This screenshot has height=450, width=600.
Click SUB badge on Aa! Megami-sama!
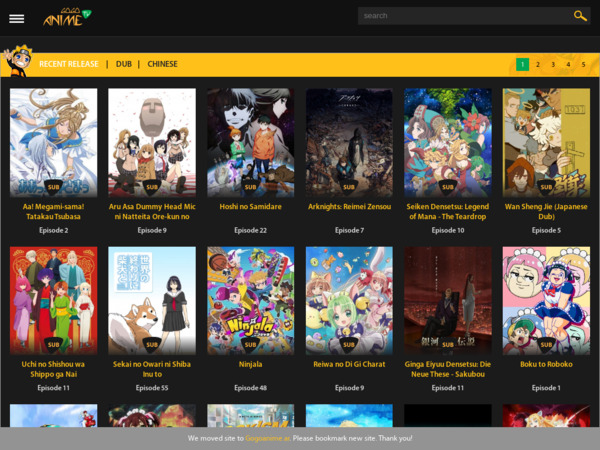(54, 187)
